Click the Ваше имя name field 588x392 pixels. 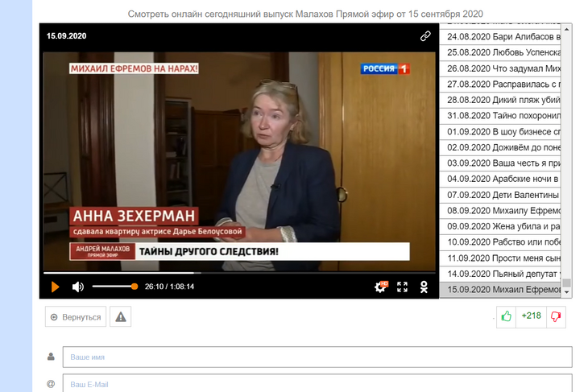coord(317,357)
